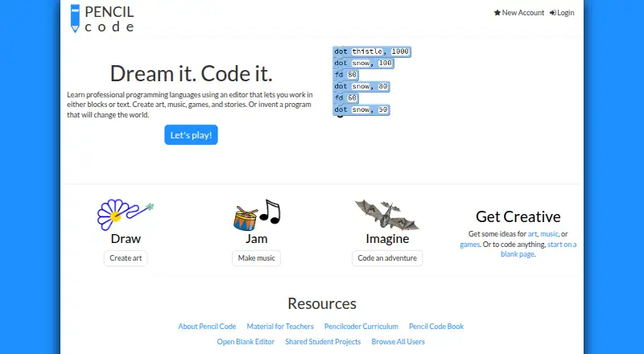
Task: Click the Make music button
Action: tap(256, 258)
